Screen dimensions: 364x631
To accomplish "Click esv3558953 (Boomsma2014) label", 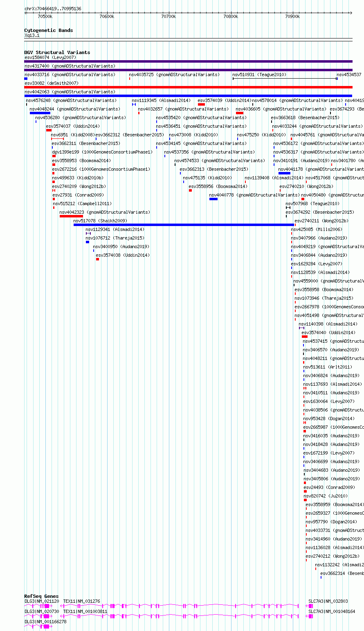I will [81, 161].
